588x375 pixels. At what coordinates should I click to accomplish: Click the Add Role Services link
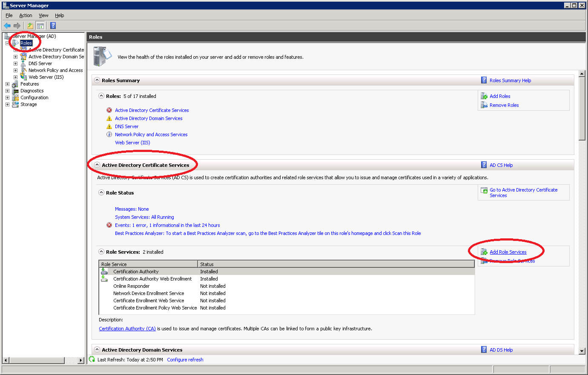pos(508,252)
